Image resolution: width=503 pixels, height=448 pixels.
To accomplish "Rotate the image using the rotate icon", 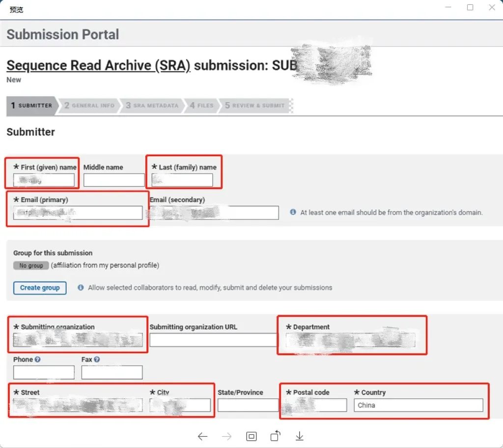I will coord(276,436).
